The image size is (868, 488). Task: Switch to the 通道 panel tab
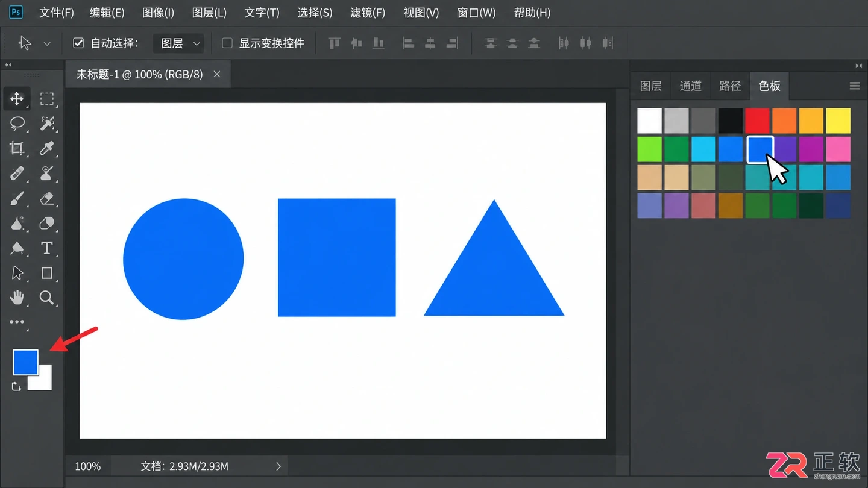691,86
